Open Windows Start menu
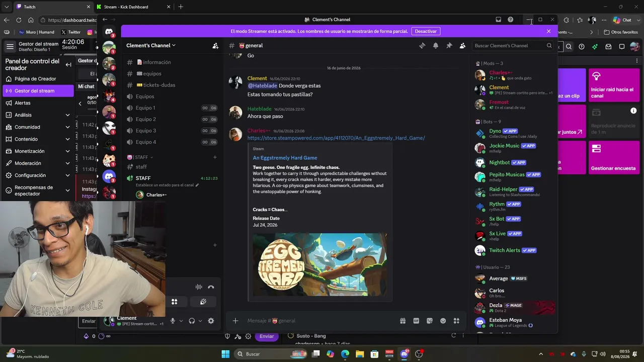This screenshot has height=362, width=644. coord(225,354)
